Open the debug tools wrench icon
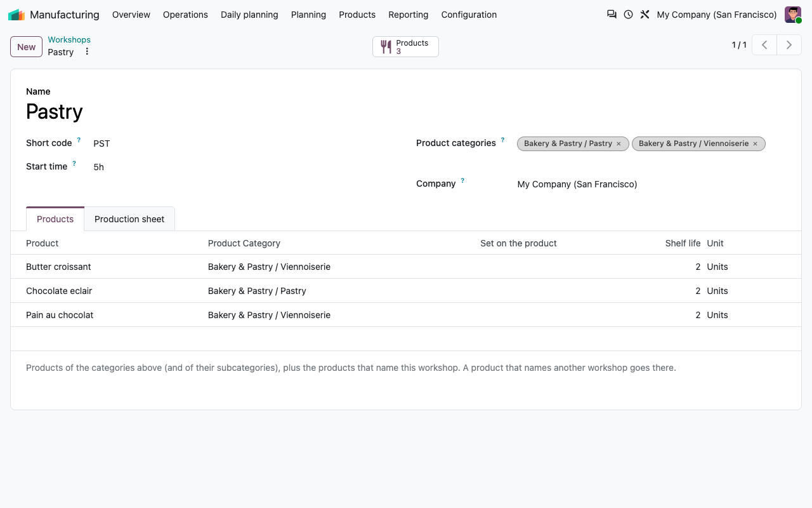 pos(645,14)
